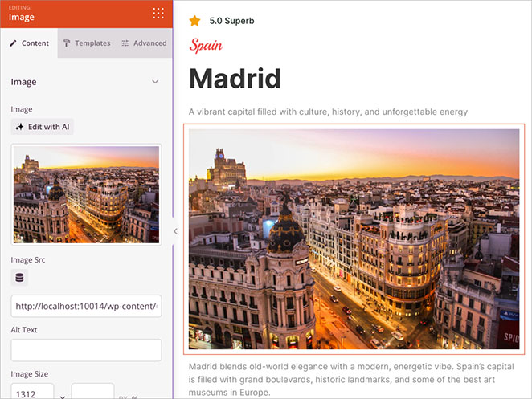Viewport: 532px width, 399px height.
Task: Click the vibrant capital subtitle text
Action: 328,112
